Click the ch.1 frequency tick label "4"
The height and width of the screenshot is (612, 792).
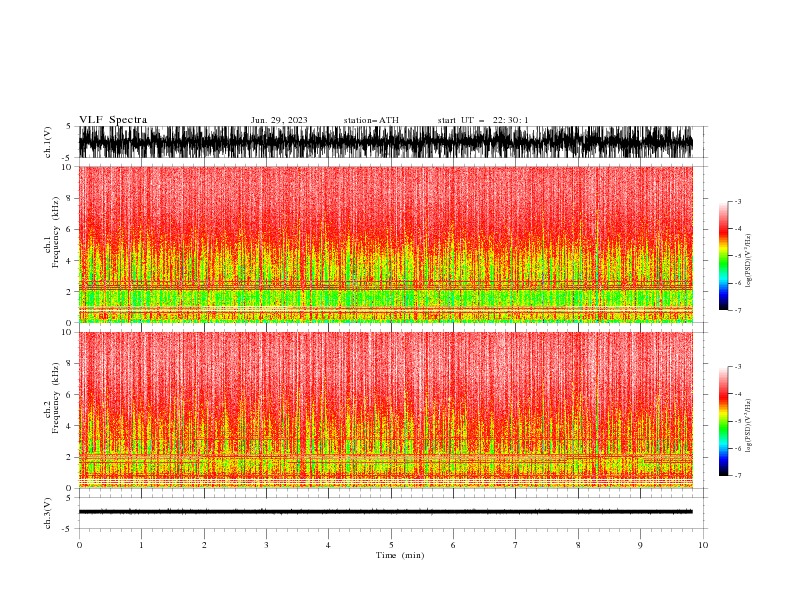click(x=69, y=261)
